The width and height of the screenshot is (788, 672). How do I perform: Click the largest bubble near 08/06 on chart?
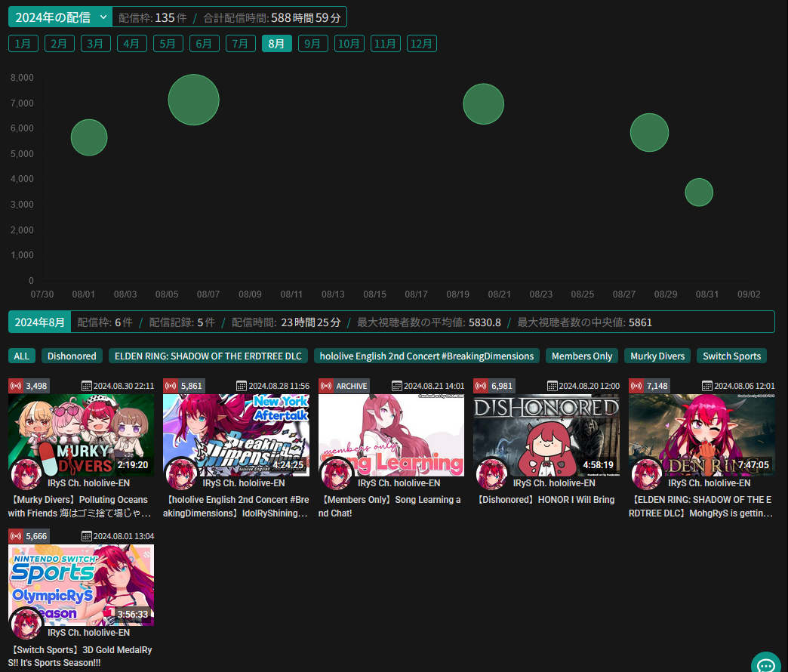point(194,100)
